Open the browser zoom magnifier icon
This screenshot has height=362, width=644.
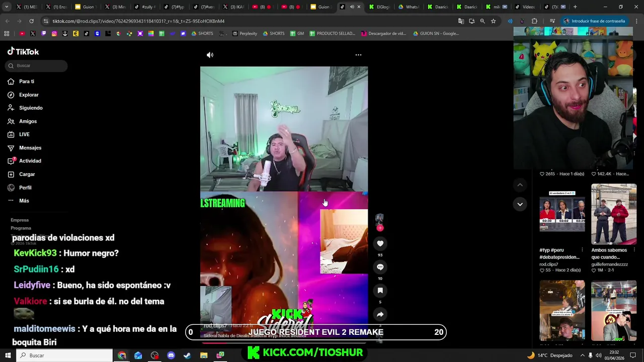[482, 21]
